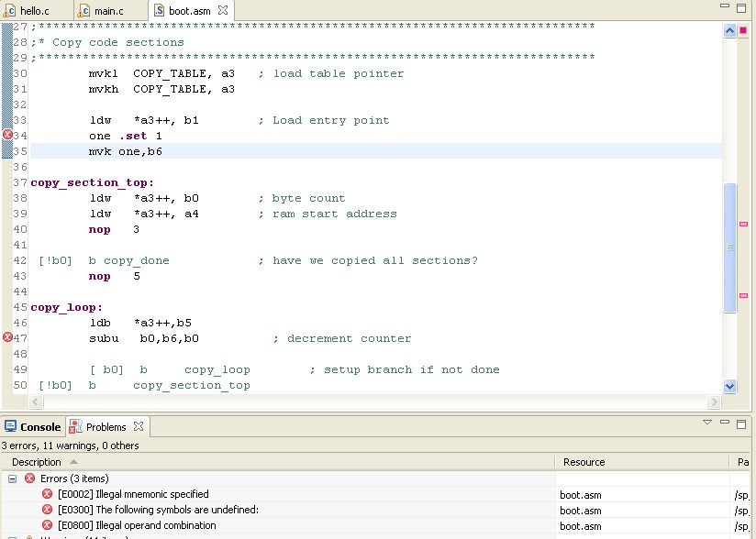
Task: Select the Illegal mnemonic specified error
Action: 133,494
